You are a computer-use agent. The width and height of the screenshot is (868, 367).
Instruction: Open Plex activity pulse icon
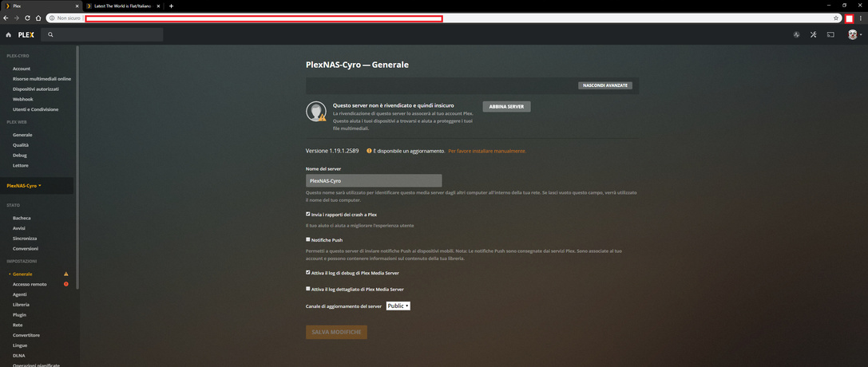point(796,35)
